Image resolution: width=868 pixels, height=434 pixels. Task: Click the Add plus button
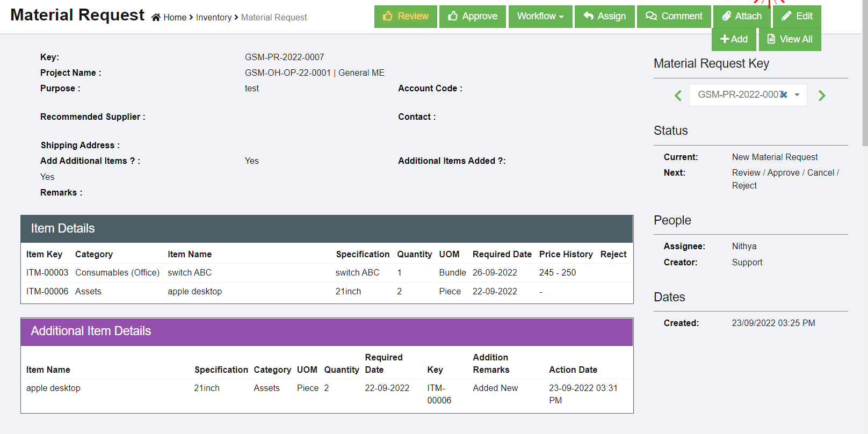734,39
